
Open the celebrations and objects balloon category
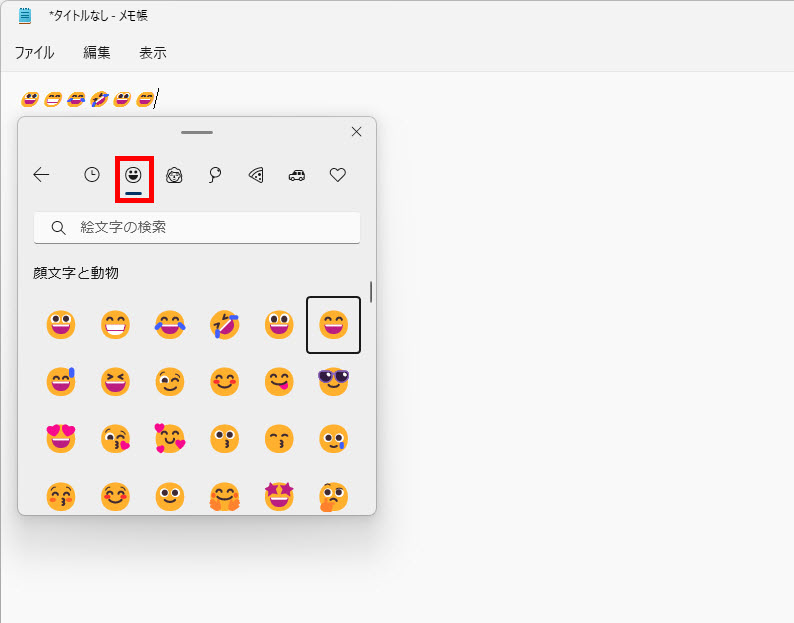coord(215,175)
